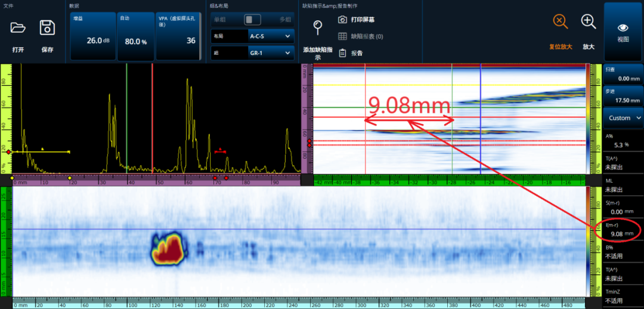Viewport: 644px width, 309px height.
Task: Open 报告 clipboard icon
Action: click(342, 52)
